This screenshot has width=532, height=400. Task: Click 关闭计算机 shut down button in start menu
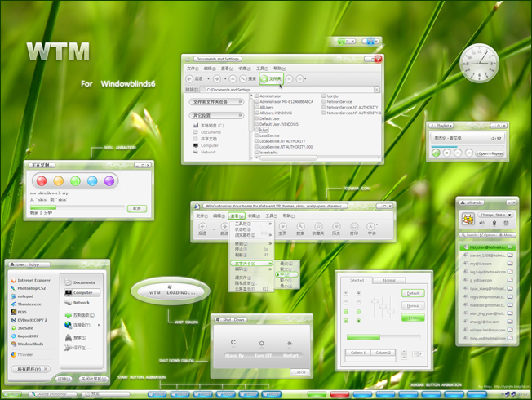point(94,379)
